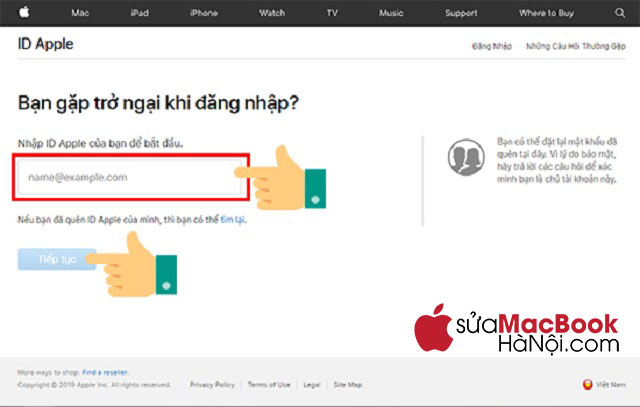The width and height of the screenshot is (640, 407).
Task: Open Những Câu Hỏi Thường Gặp link
Action: tap(576, 46)
